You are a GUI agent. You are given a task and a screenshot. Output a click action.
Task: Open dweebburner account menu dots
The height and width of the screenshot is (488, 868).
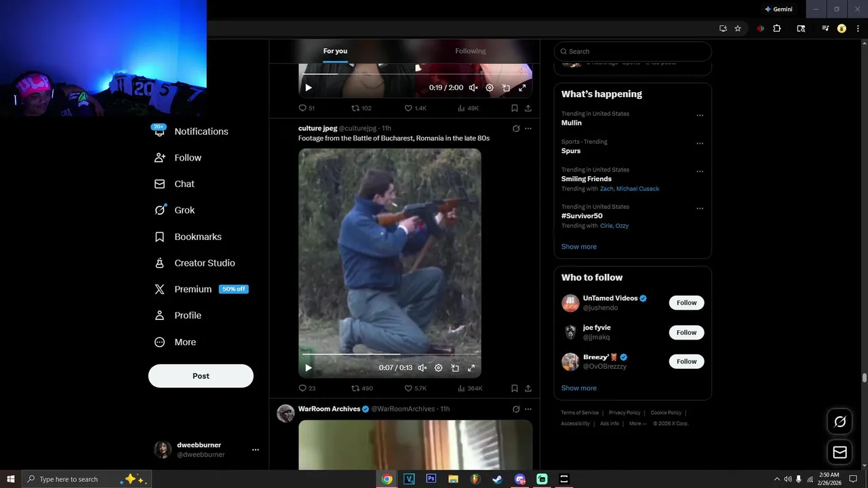pos(256,449)
